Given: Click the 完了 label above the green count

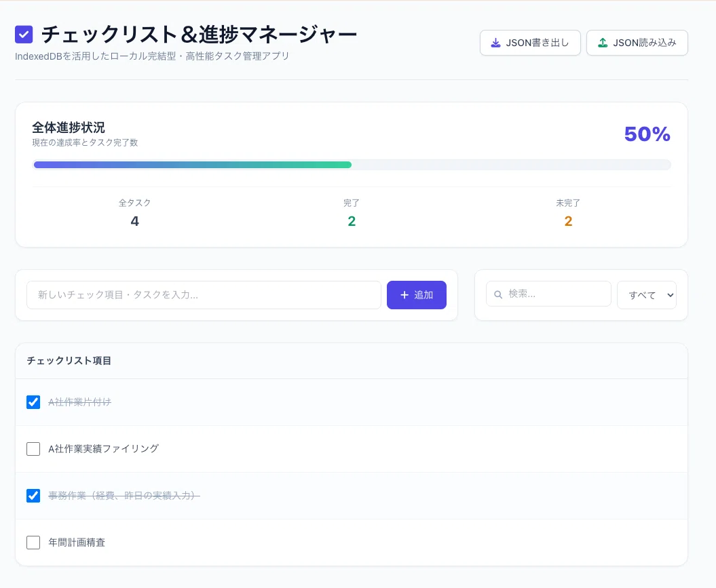Looking at the screenshot, I should point(352,203).
